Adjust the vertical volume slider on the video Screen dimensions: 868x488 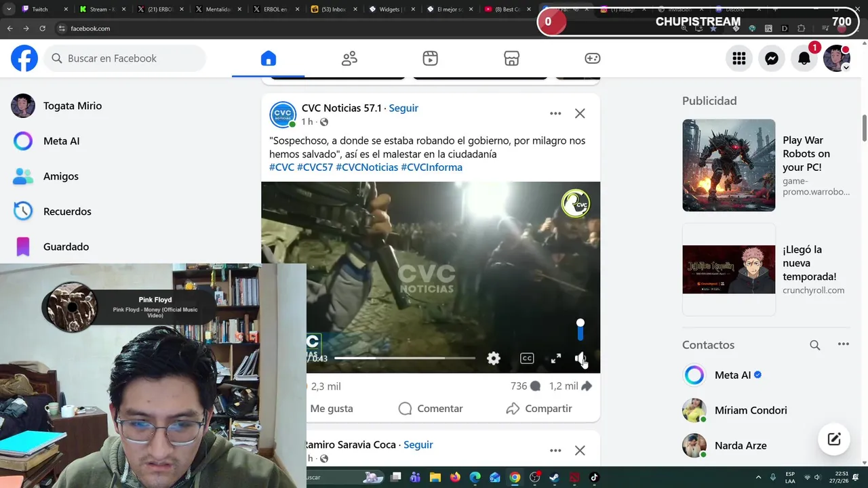(580, 330)
